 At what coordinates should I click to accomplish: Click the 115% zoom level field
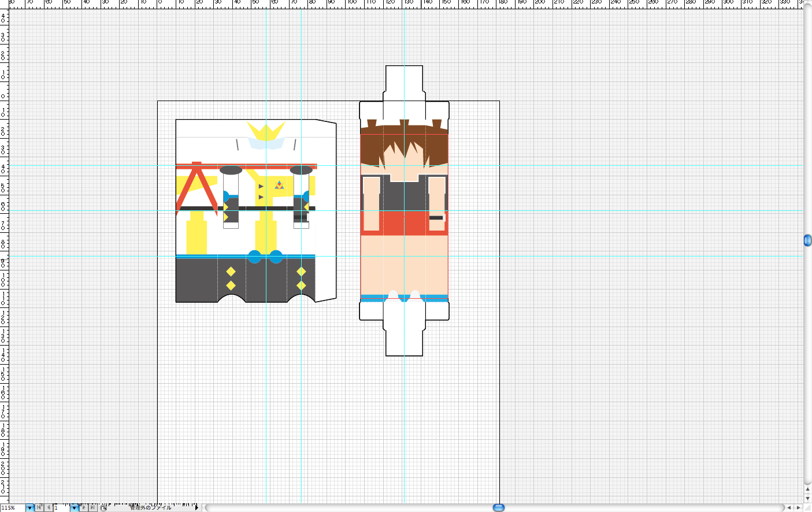pyautogui.click(x=13, y=508)
